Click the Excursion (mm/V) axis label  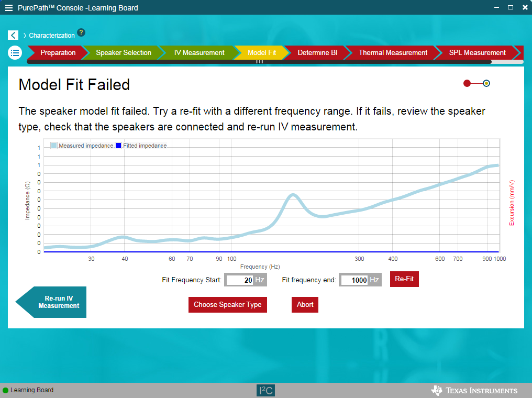[512, 203]
